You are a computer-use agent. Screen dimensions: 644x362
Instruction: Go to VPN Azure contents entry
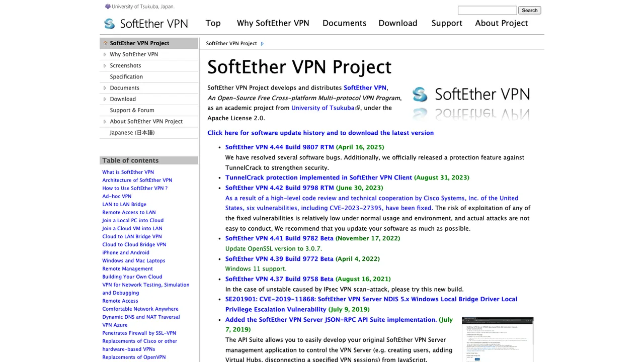(x=115, y=325)
